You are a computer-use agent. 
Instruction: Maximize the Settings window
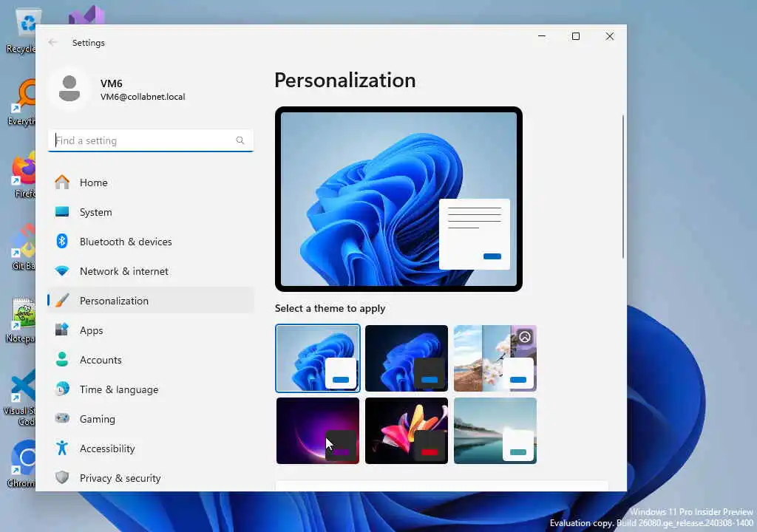(x=575, y=36)
